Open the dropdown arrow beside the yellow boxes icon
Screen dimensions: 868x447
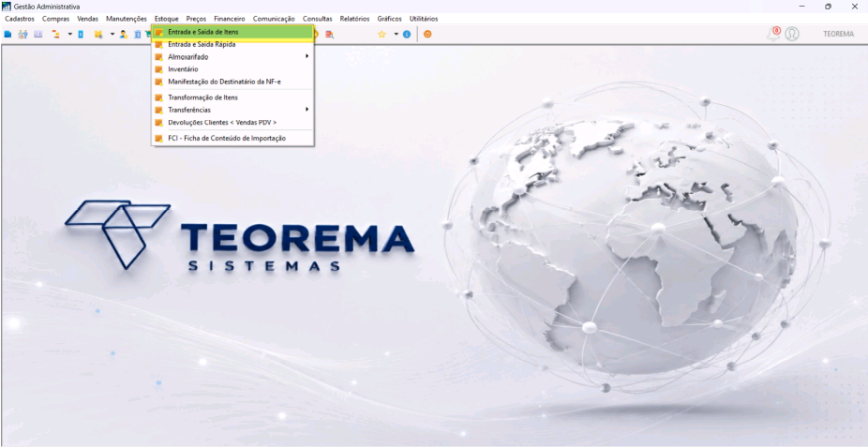[112, 35]
